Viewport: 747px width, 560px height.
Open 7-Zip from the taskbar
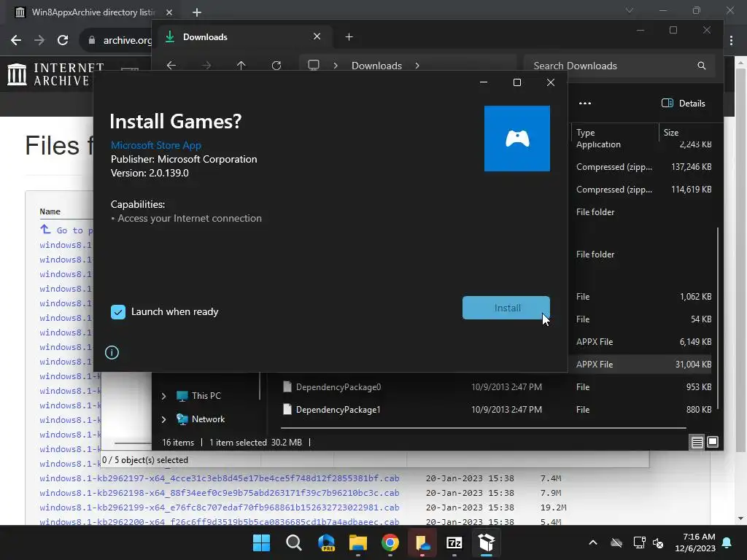click(454, 542)
